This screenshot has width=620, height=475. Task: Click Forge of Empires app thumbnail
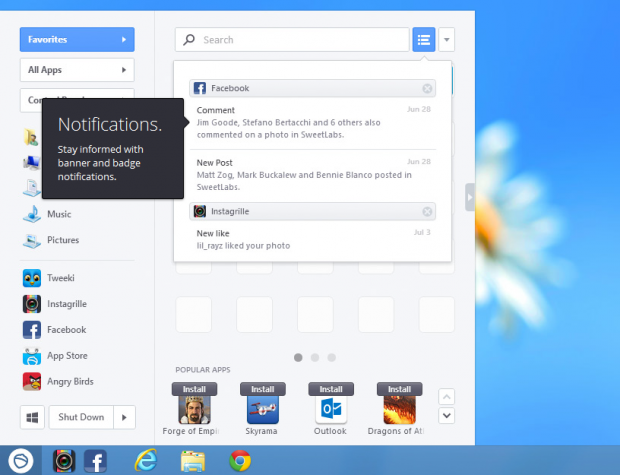[x=194, y=410]
